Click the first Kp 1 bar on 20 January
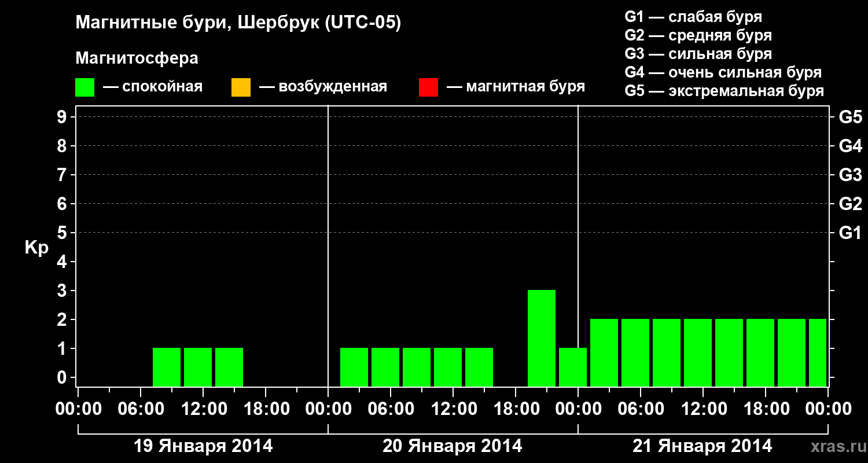Screen dimensions: 868x463 pyautogui.click(x=354, y=367)
